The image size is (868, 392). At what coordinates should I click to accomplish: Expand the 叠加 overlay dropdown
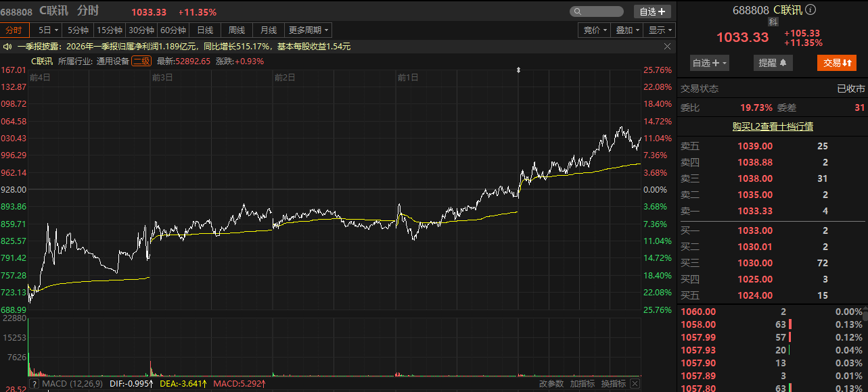[627, 30]
